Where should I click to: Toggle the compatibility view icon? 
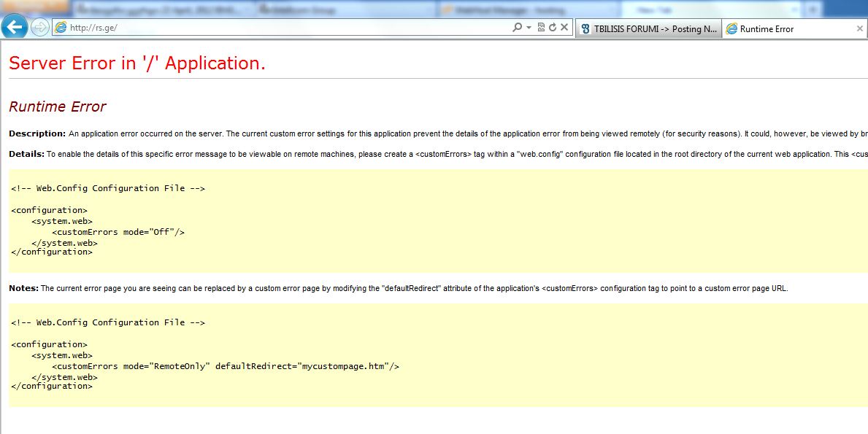(541, 27)
